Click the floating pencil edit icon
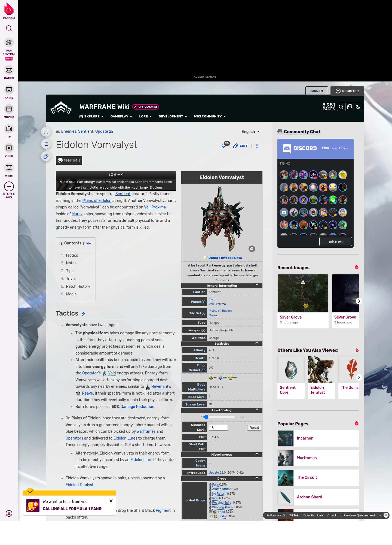Image resolution: width=392 pixels, height=545 pixels. click(x=46, y=156)
